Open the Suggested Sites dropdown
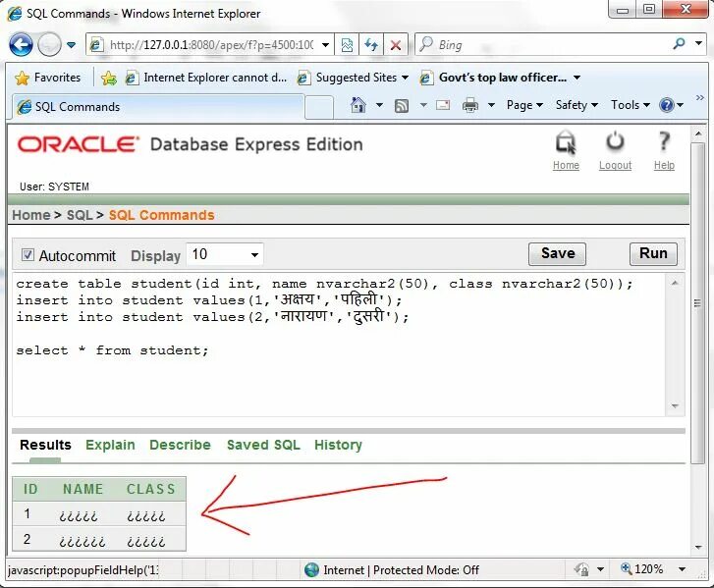This screenshot has width=714, height=588. [x=353, y=78]
